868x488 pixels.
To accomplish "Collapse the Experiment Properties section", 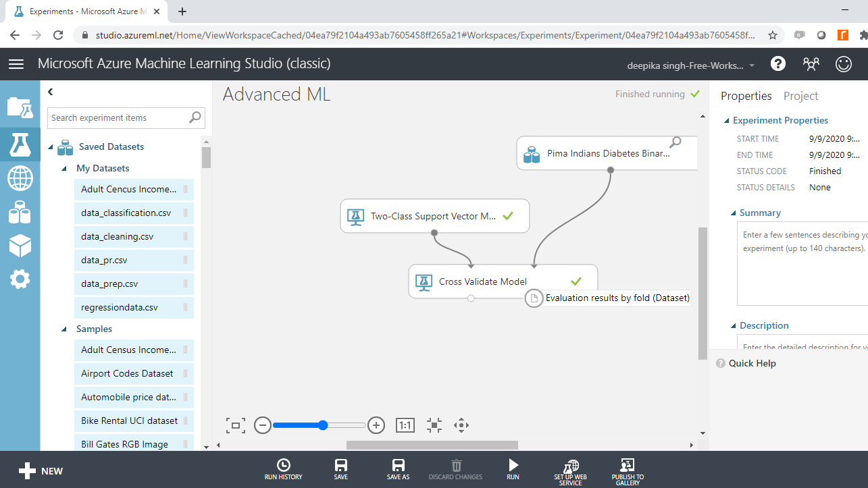I will tap(727, 121).
